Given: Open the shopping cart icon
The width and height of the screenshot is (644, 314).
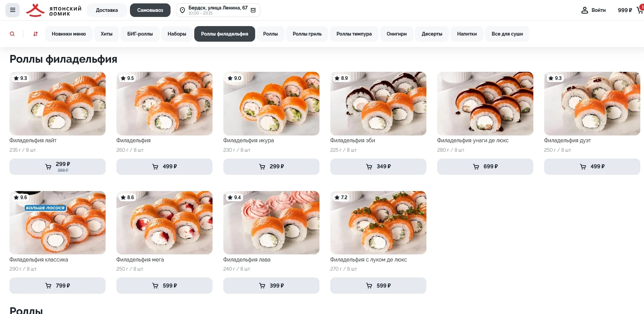Looking at the screenshot, I should coord(640,10).
